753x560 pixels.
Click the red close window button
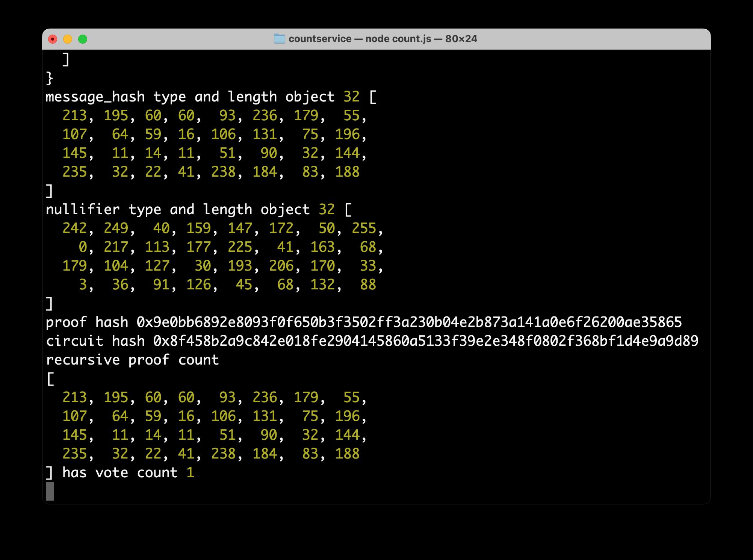53,39
